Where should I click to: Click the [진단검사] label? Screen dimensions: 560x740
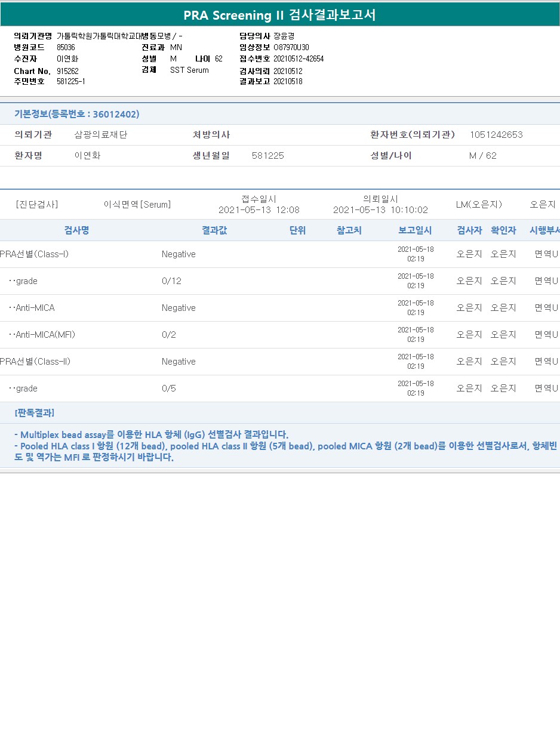click(37, 205)
